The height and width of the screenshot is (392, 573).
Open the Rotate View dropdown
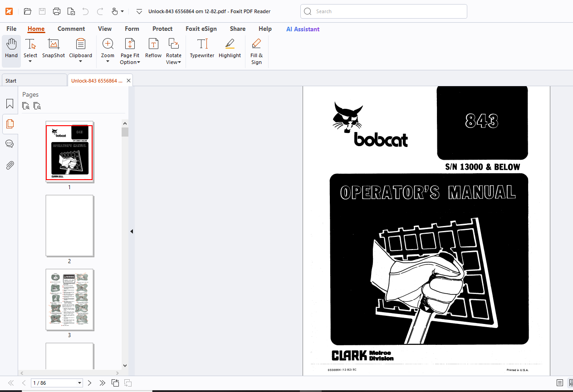click(x=174, y=51)
